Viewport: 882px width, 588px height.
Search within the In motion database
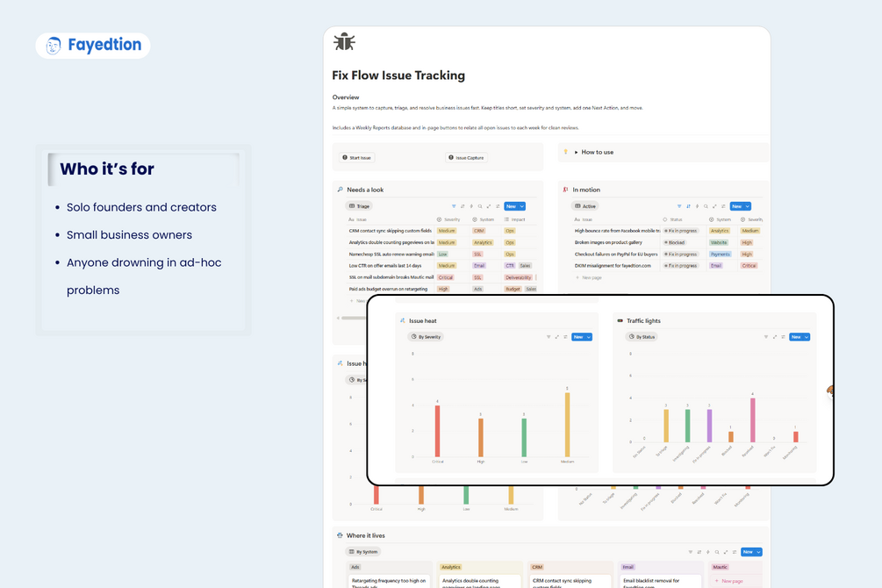coord(706,206)
